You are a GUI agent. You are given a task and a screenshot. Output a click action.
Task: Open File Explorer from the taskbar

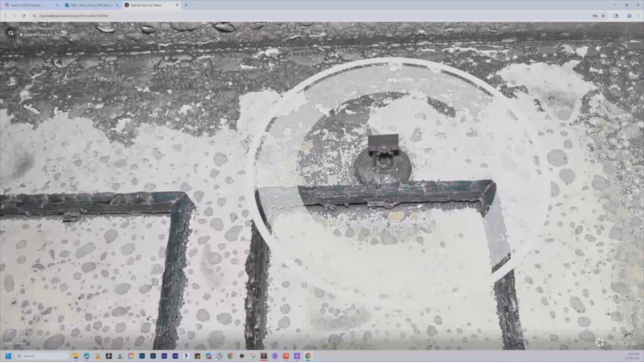76,356
